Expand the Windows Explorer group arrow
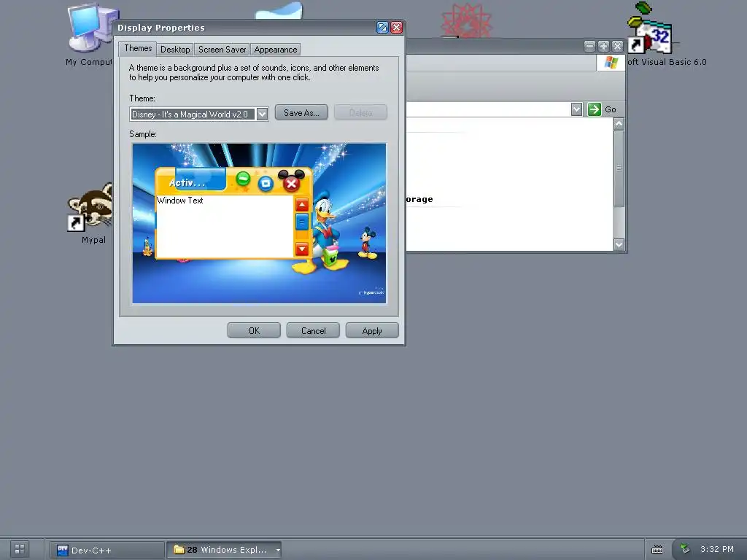Screen dimensions: 747x560 (x=278, y=550)
